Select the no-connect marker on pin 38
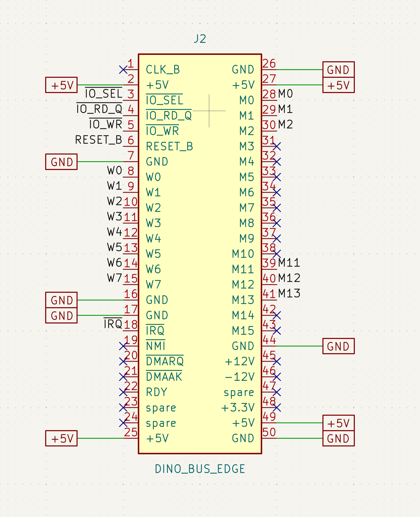 277,254
